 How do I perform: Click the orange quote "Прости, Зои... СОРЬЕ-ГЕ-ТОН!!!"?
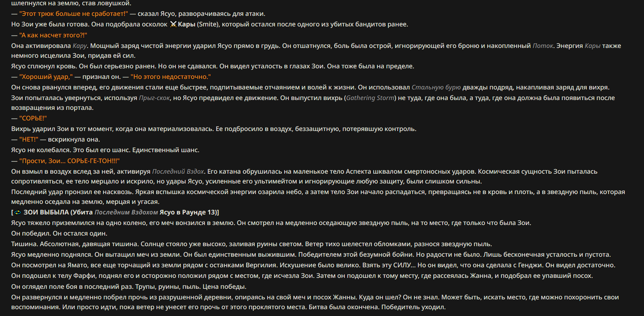click(70, 161)
